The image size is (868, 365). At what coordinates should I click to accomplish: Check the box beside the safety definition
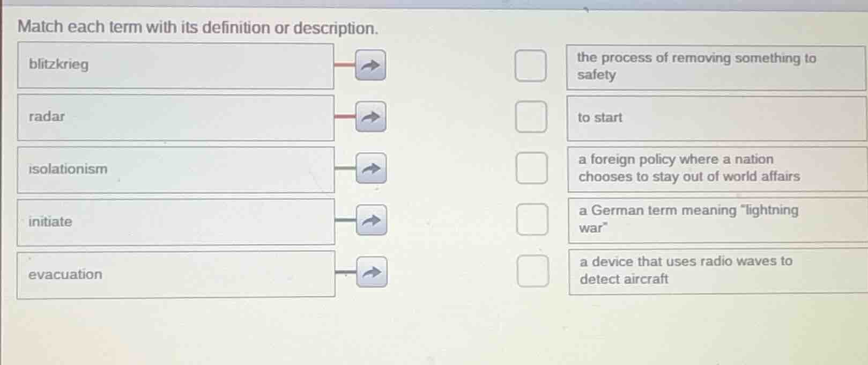531,66
